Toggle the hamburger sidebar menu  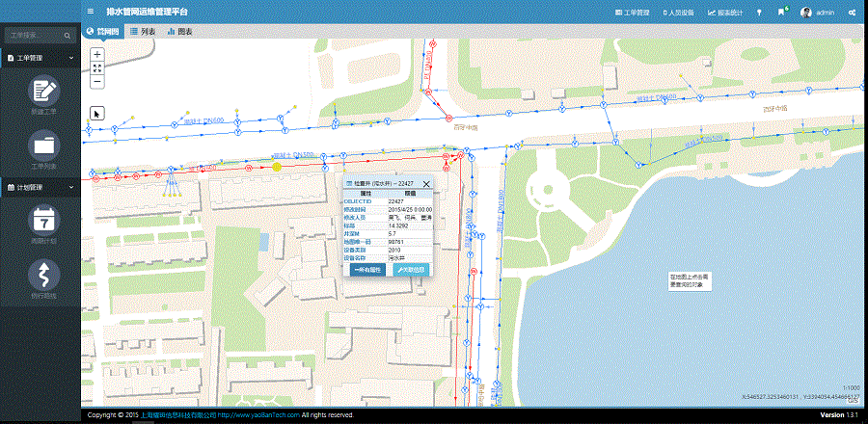coord(91,13)
